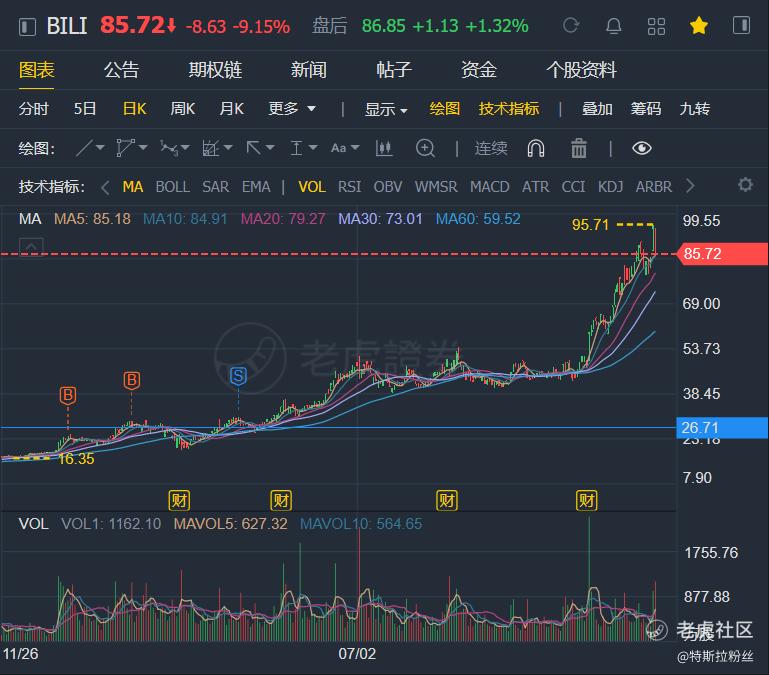Open Aa text tool dropdown
The image size is (769, 675).
click(345, 148)
